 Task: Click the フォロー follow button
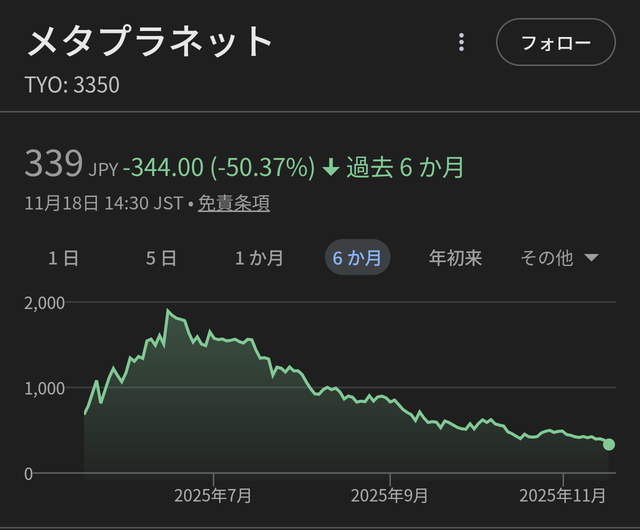[555, 43]
